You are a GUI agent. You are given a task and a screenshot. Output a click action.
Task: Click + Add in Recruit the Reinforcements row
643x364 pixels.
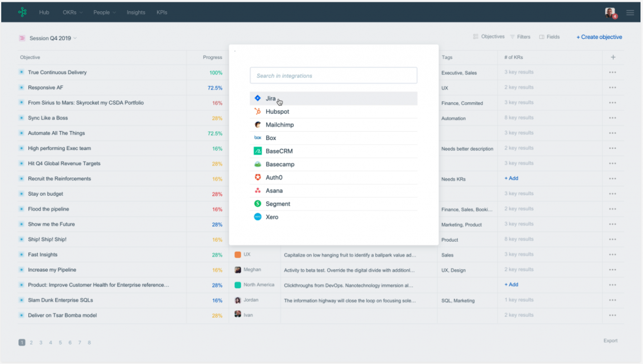(x=511, y=178)
